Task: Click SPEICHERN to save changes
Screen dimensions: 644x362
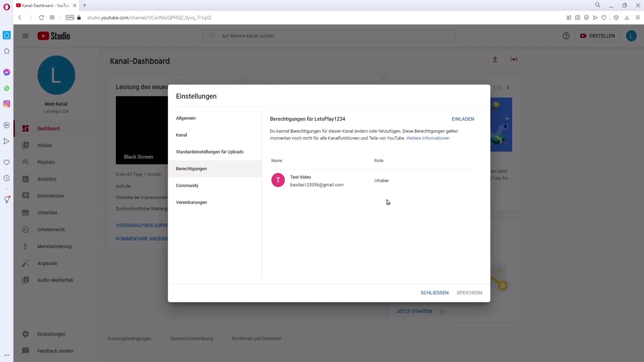Action: click(469, 293)
